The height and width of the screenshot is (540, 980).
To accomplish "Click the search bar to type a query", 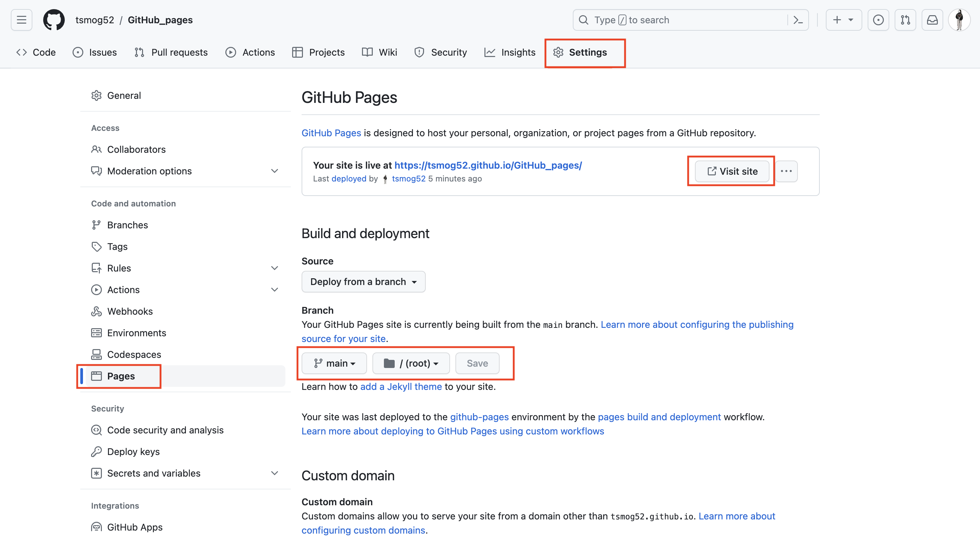I will tap(666, 20).
